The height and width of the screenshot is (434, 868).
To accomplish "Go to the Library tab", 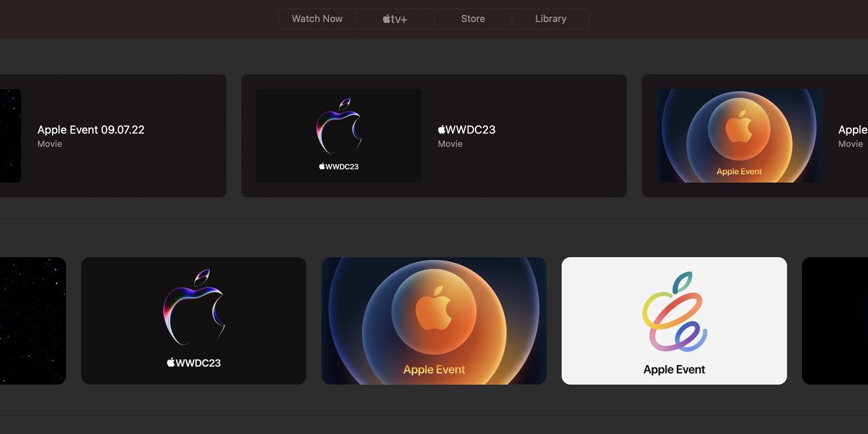I will click(x=550, y=19).
